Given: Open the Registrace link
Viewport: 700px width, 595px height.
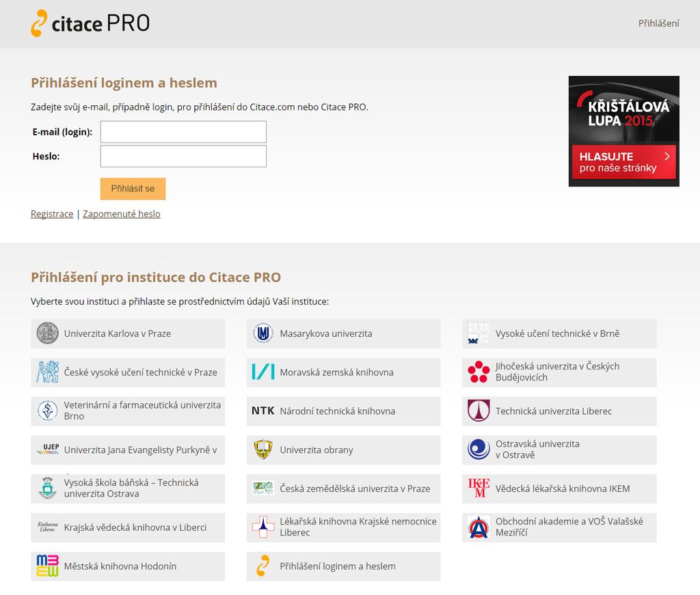Looking at the screenshot, I should (52, 214).
